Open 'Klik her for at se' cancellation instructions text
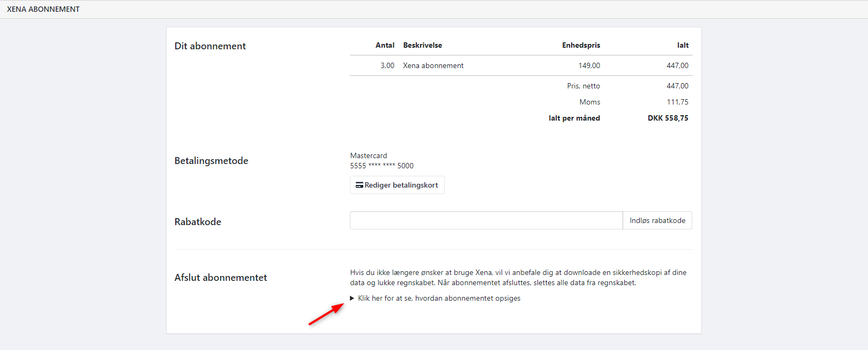 (439, 299)
